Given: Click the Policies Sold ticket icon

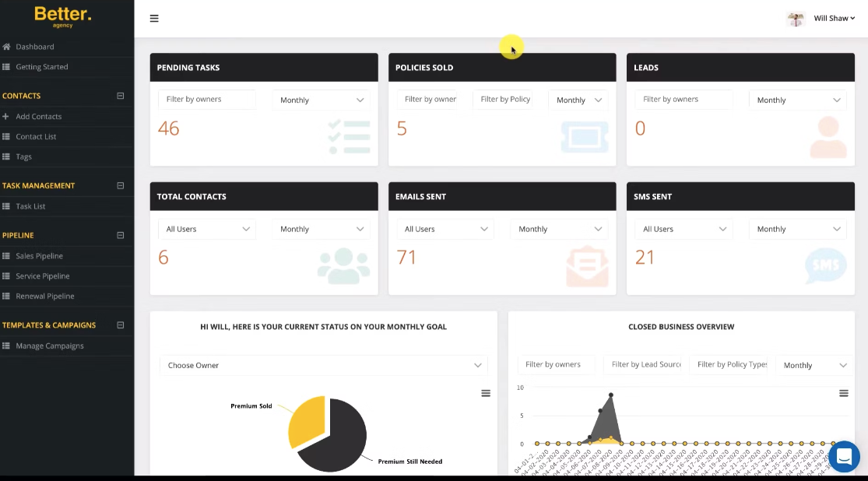Looking at the screenshot, I should click(x=585, y=136).
